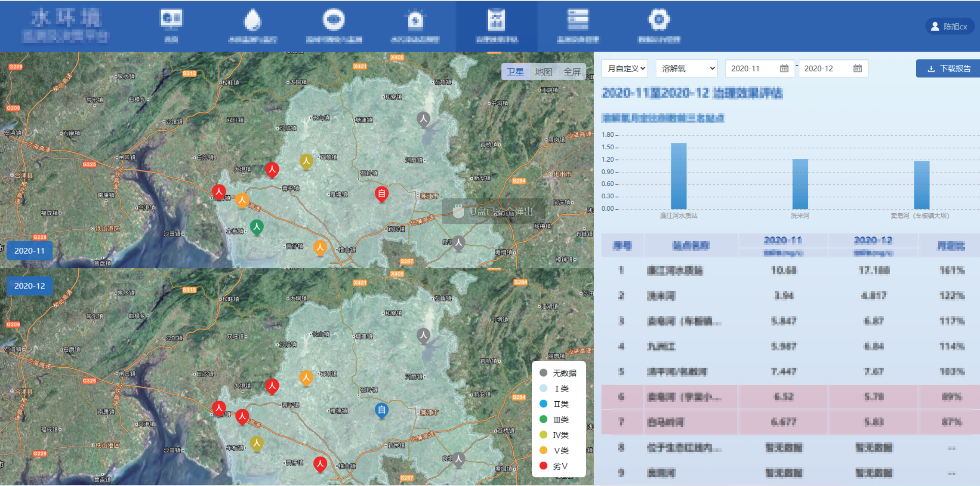Viewport: 980px width, 486px height.
Task: Expand the 溶解氧 indicator dropdown
Action: 687,69
